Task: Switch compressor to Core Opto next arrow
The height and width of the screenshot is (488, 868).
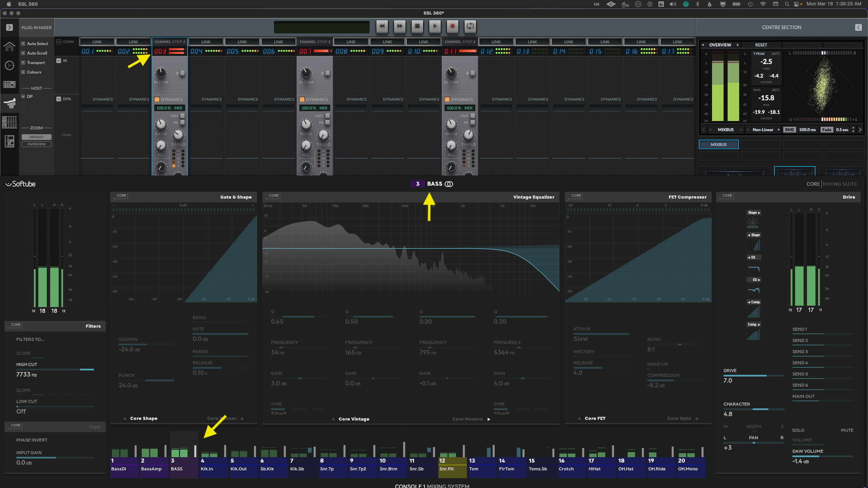Action: pos(697,419)
